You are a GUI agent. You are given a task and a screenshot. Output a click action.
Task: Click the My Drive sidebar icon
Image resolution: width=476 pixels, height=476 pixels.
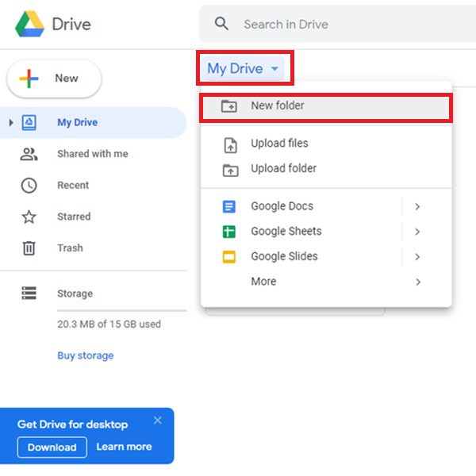tap(29, 123)
